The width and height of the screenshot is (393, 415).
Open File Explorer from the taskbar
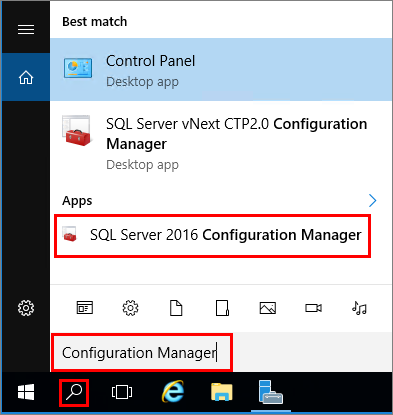222,392
